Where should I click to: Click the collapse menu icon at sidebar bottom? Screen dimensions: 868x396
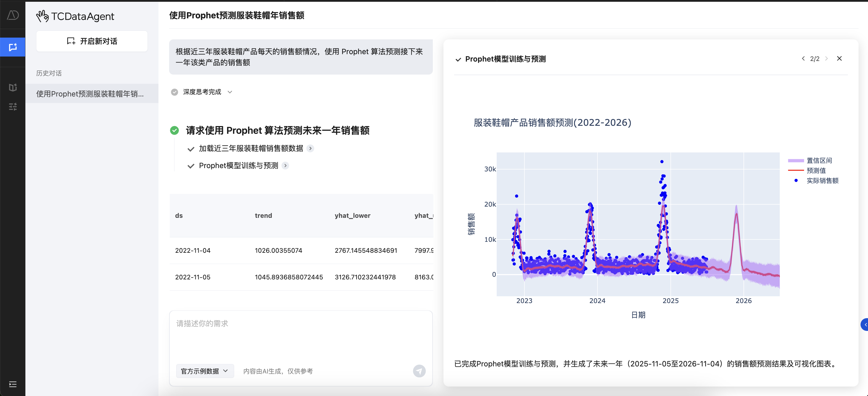pos(12,384)
